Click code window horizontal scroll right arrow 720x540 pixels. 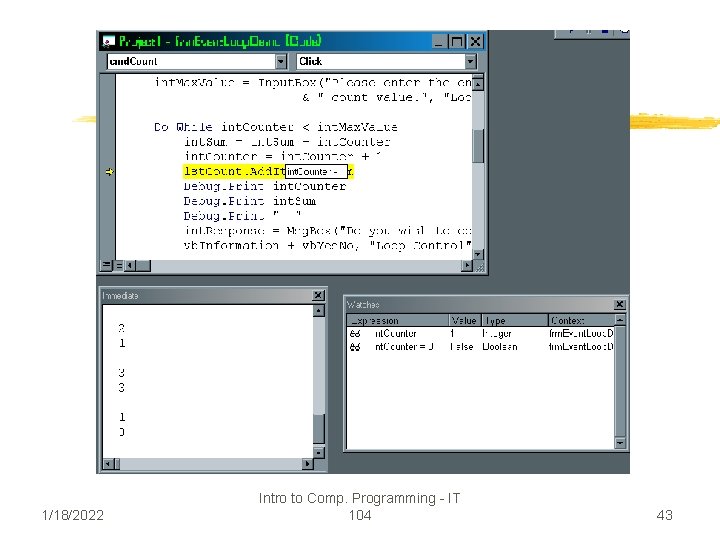point(467,265)
